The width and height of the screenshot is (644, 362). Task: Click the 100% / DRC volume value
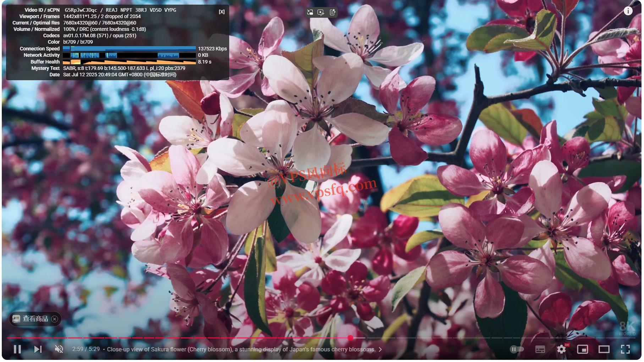click(x=105, y=29)
